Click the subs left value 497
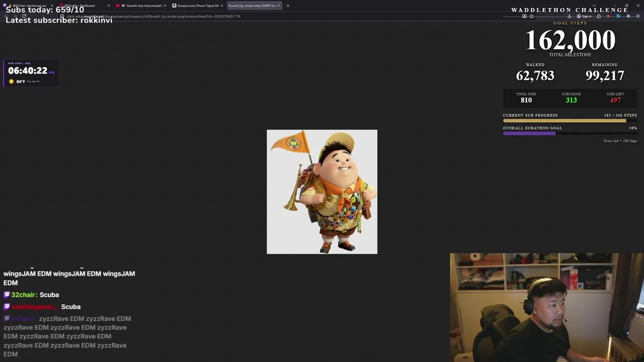Screen dimensions: 644x362 point(615,100)
